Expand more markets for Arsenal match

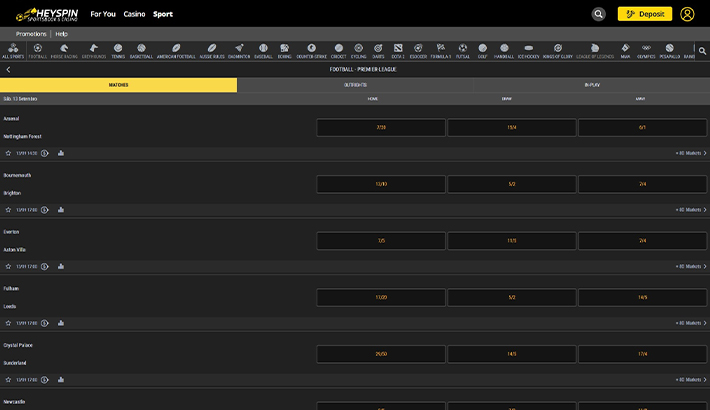point(691,153)
